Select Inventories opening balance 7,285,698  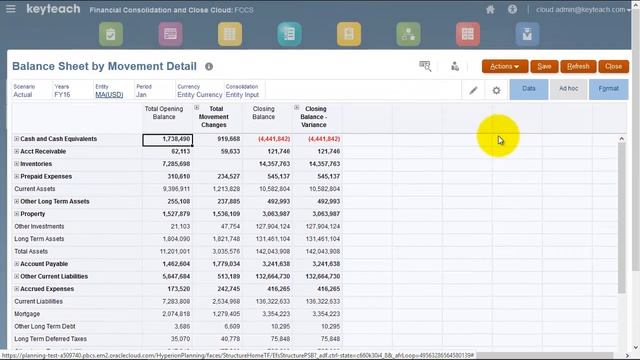[167, 164]
